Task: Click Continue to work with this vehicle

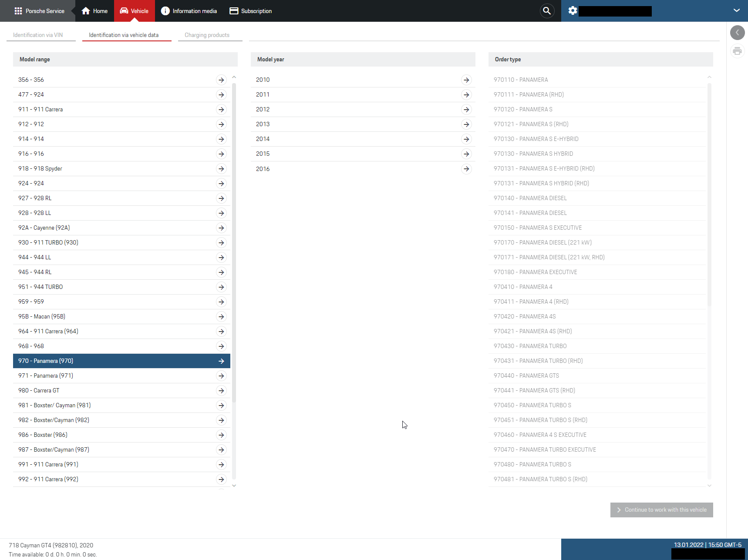Action: click(661, 510)
